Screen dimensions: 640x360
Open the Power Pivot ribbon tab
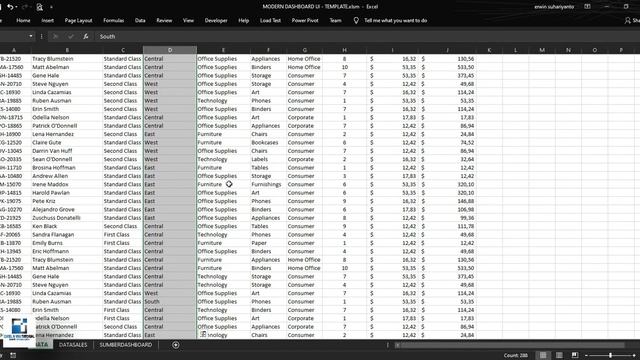pyautogui.click(x=305, y=20)
